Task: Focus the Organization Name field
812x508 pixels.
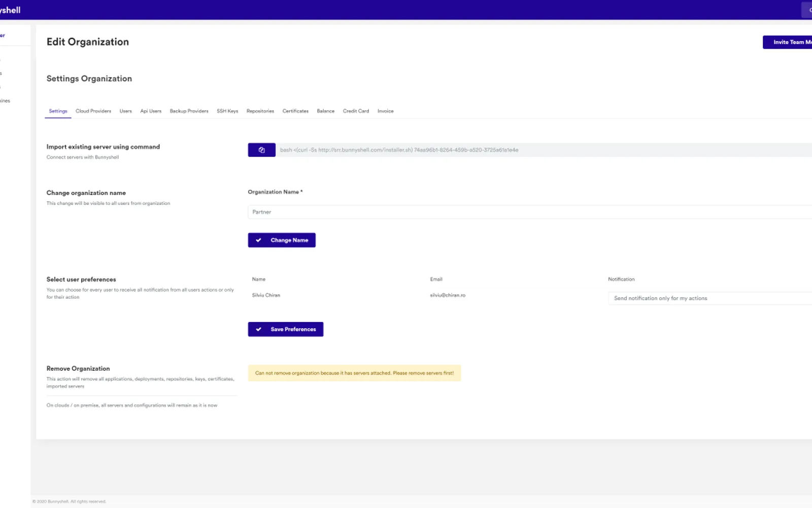Action: pos(530,212)
